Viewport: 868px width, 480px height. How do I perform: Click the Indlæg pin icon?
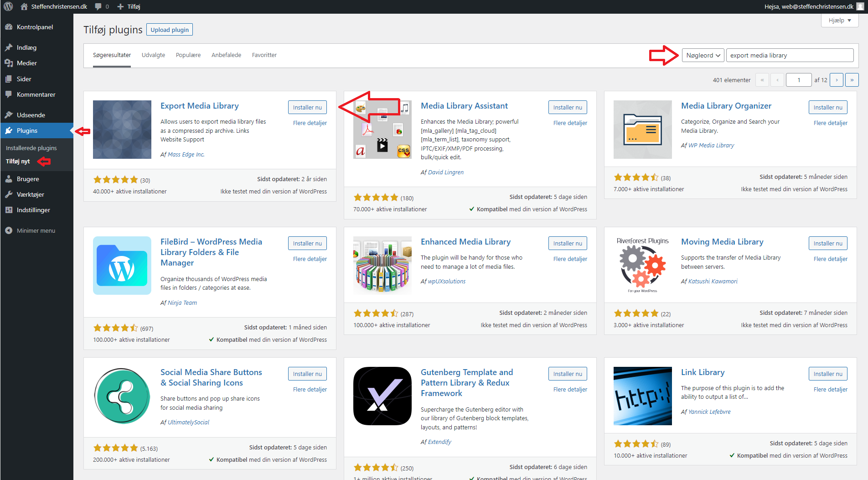(x=9, y=47)
